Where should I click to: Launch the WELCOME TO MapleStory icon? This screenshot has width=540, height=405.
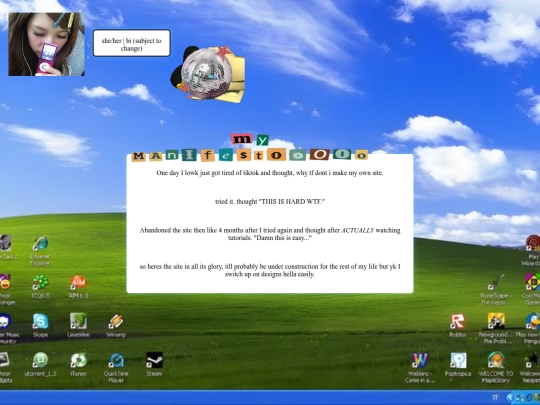click(x=496, y=360)
